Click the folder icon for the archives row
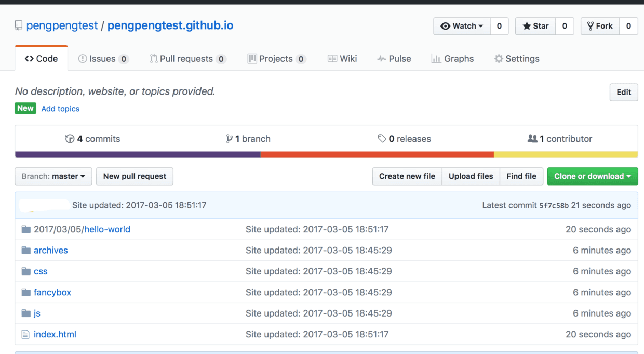The height and width of the screenshot is (354, 644). (x=26, y=251)
